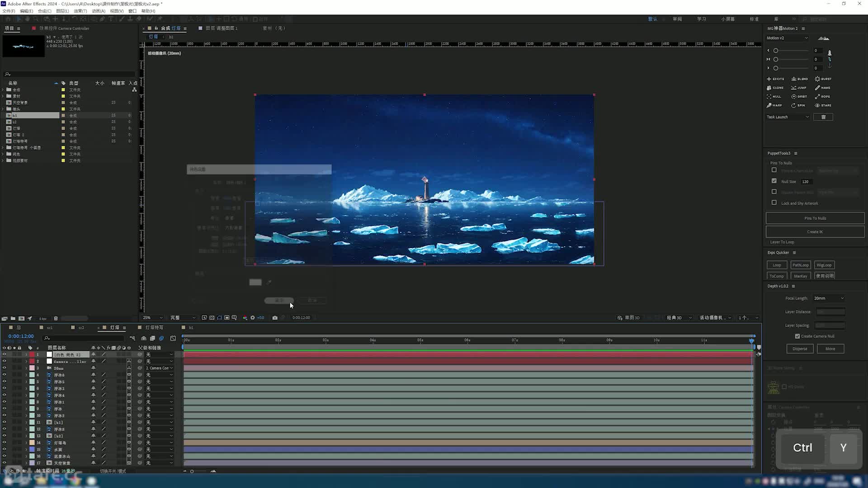
Task: Click the BLEND tool in Motion 2
Action: click(799, 79)
